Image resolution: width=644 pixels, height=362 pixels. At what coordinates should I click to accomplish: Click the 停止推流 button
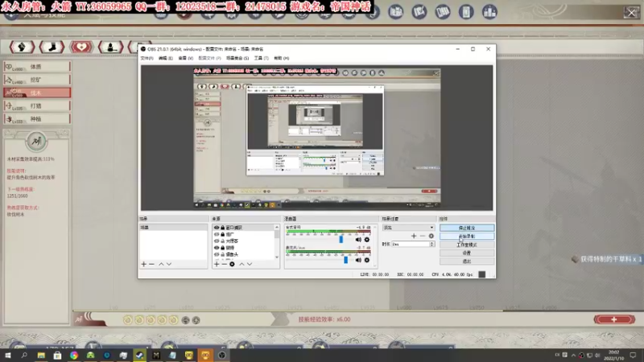pos(467,228)
